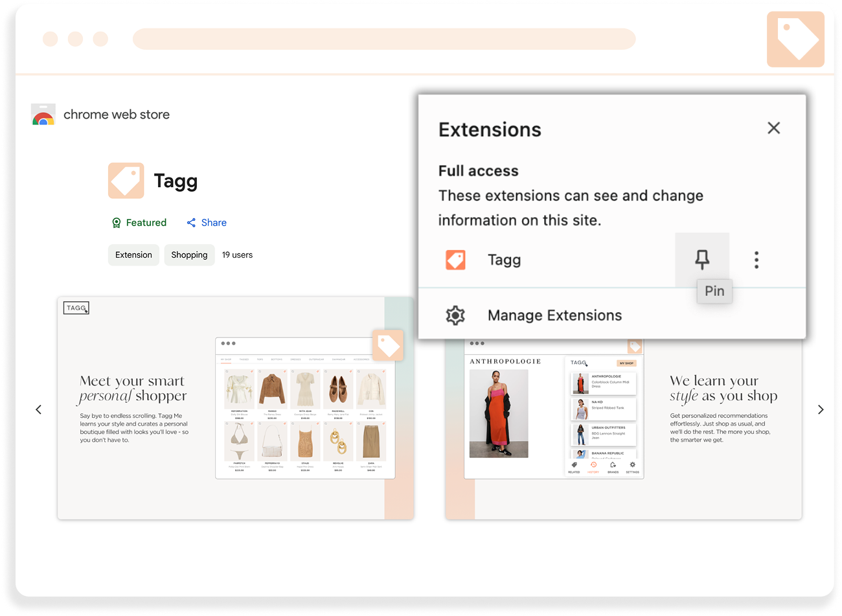Image resolution: width=842 pixels, height=616 pixels.
Task: Open Tagg icon in browser toolbar
Action: click(795, 39)
